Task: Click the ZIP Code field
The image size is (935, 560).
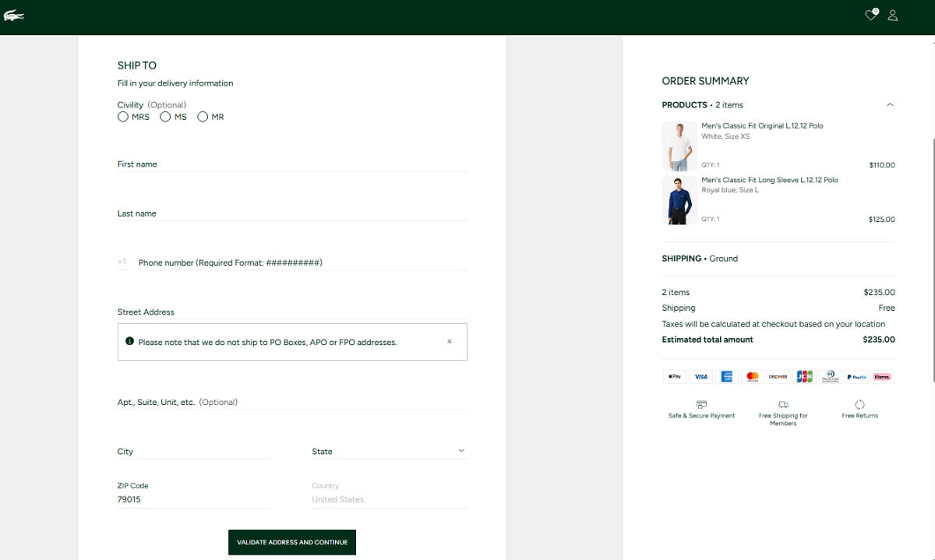Action: (195, 499)
